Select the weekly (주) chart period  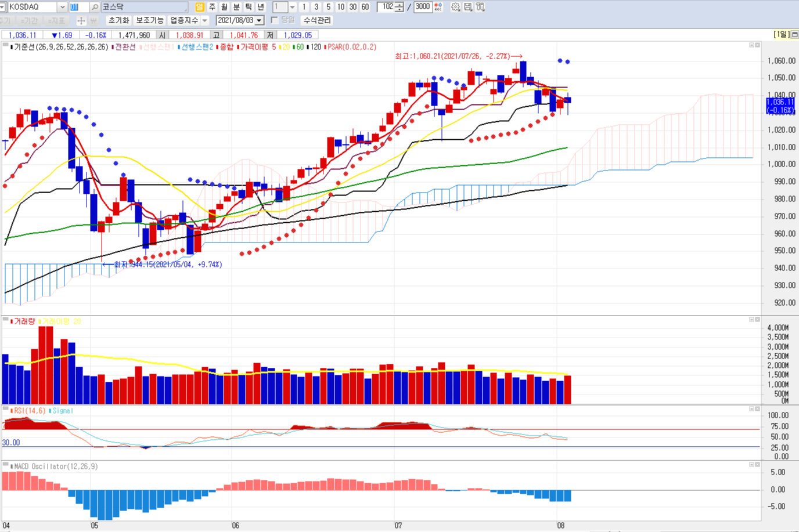[x=212, y=7]
